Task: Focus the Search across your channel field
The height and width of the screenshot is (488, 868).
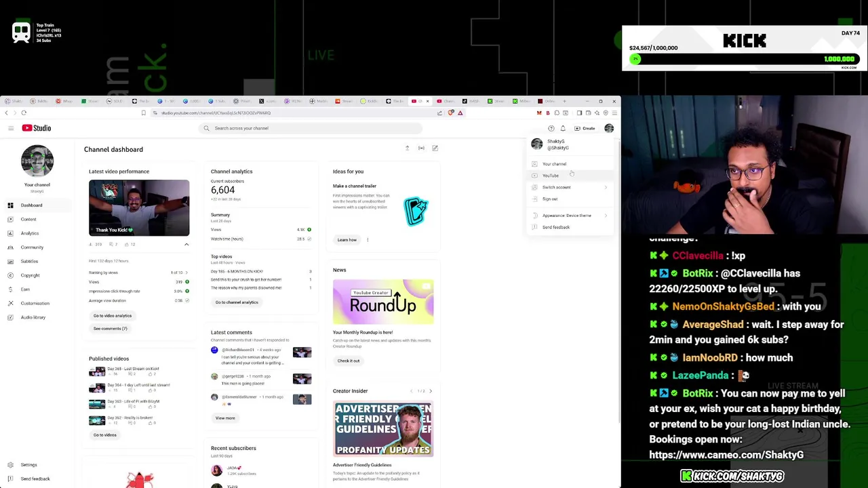Action: click(x=312, y=128)
